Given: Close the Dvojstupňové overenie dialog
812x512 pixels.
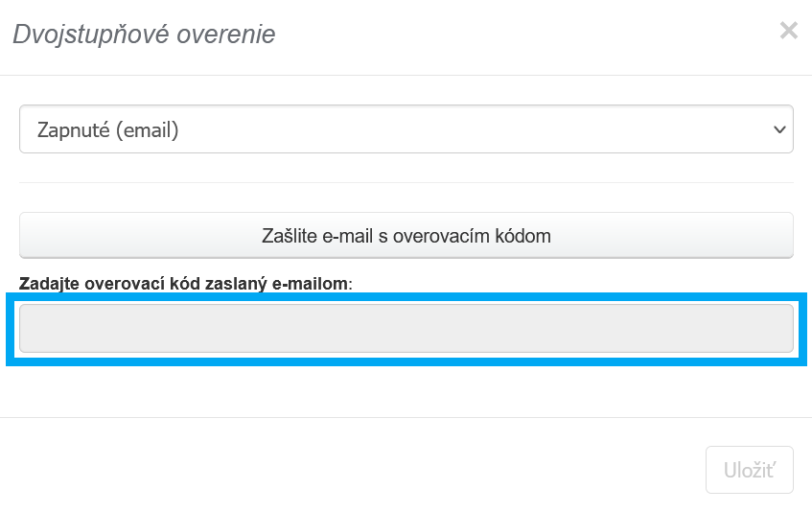Looking at the screenshot, I should pos(788,31).
